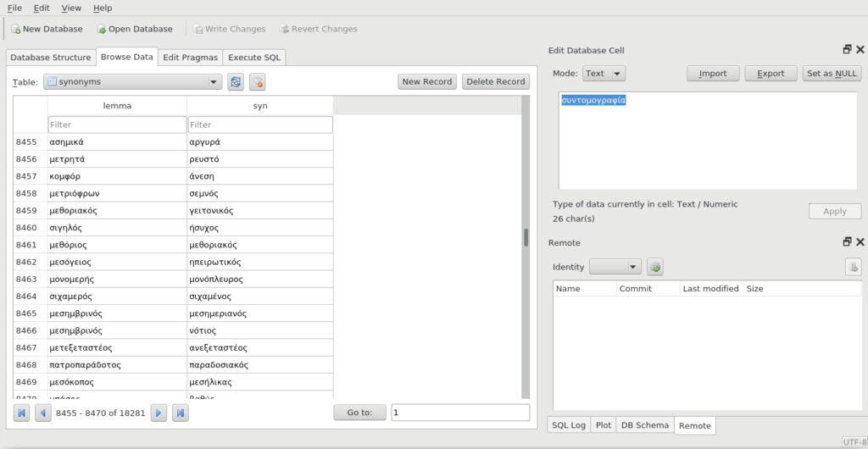Select row header 8455
This screenshot has height=449, width=868.
31,142
